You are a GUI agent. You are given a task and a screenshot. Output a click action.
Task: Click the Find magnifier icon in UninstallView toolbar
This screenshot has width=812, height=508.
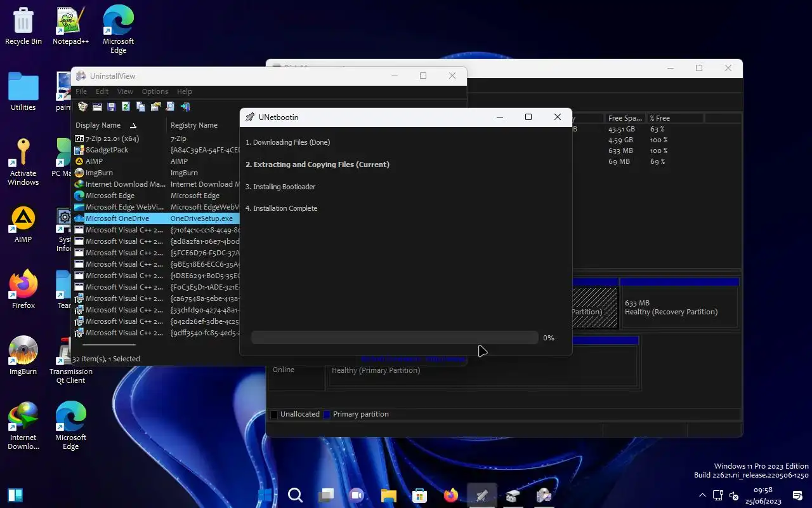(170, 107)
